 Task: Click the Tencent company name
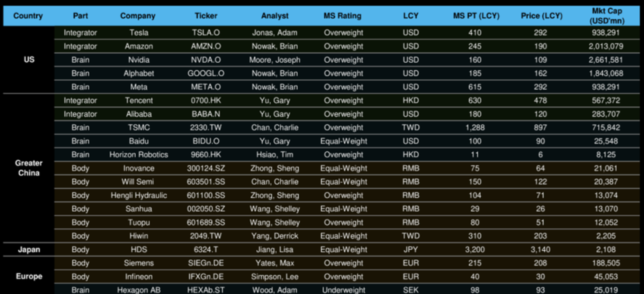point(139,100)
